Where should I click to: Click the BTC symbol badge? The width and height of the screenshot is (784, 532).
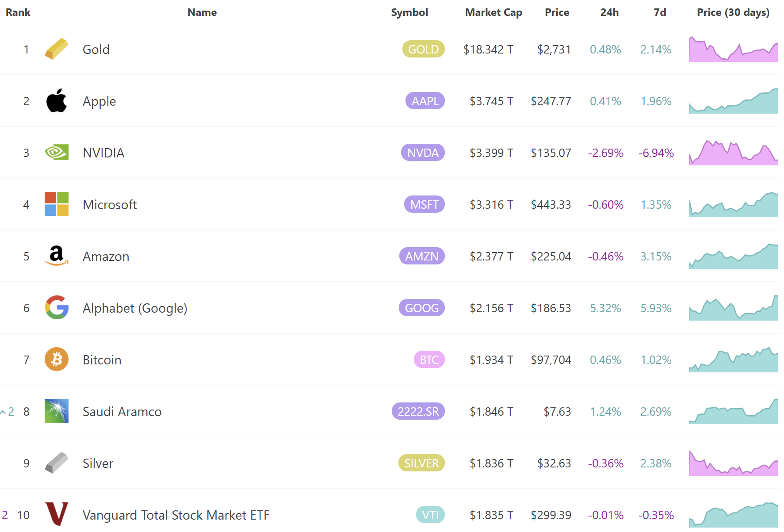pyautogui.click(x=429, y=360)
